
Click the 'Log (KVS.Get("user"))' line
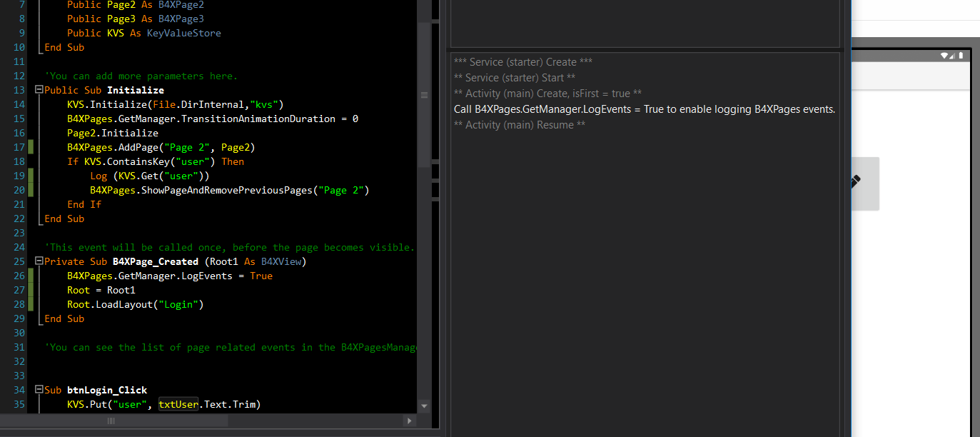coord(150,176)
